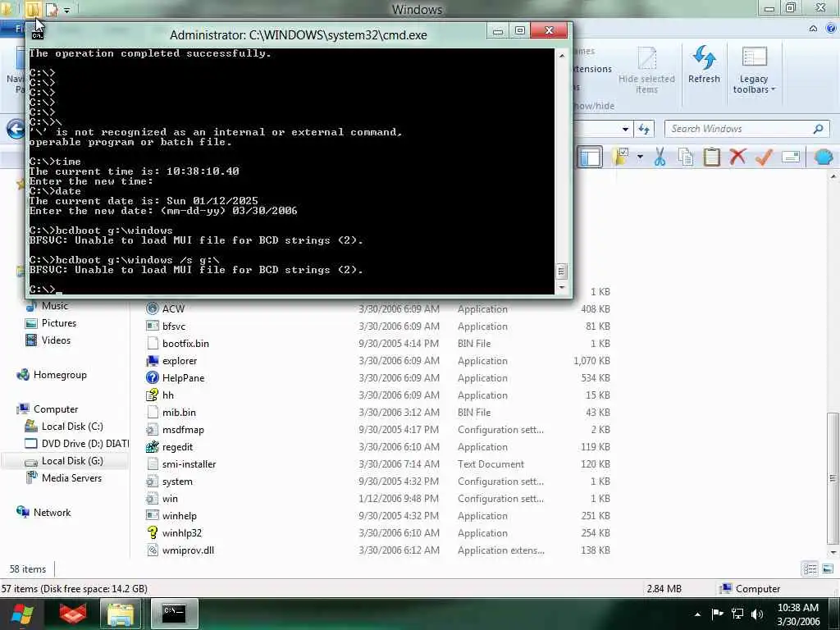Click the Hide selected items button
Viewport: 840px width, 630px height.
tap(646, 71)
